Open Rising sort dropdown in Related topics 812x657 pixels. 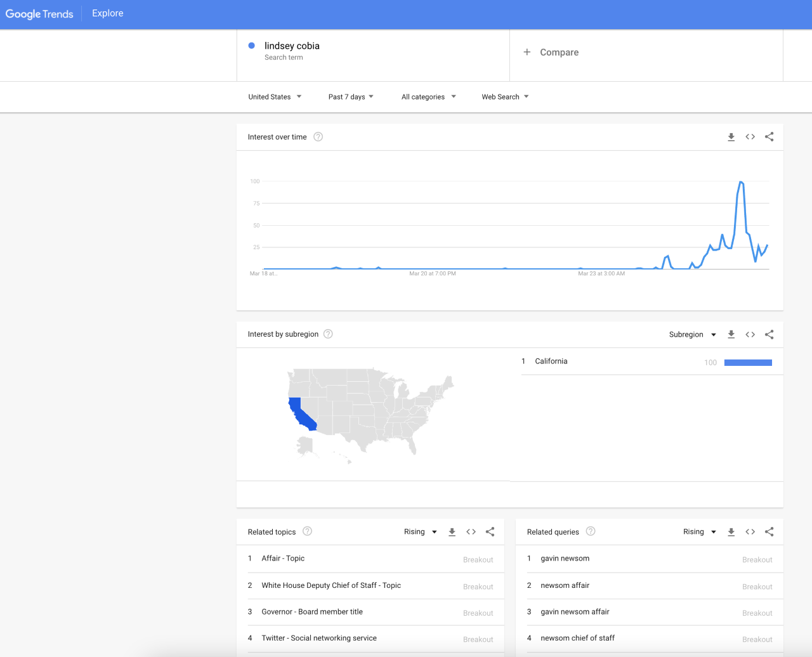tap(420, 532)
